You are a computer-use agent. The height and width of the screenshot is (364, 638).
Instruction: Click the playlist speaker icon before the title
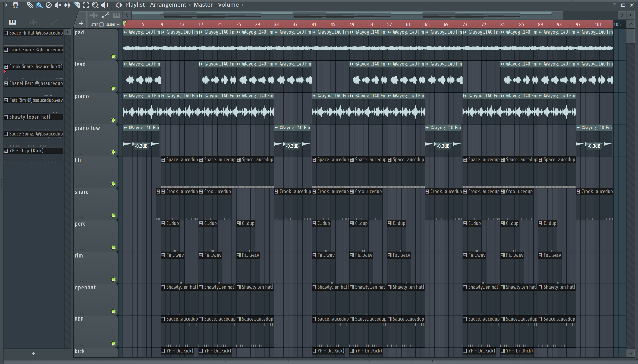[x=119, y=5]
